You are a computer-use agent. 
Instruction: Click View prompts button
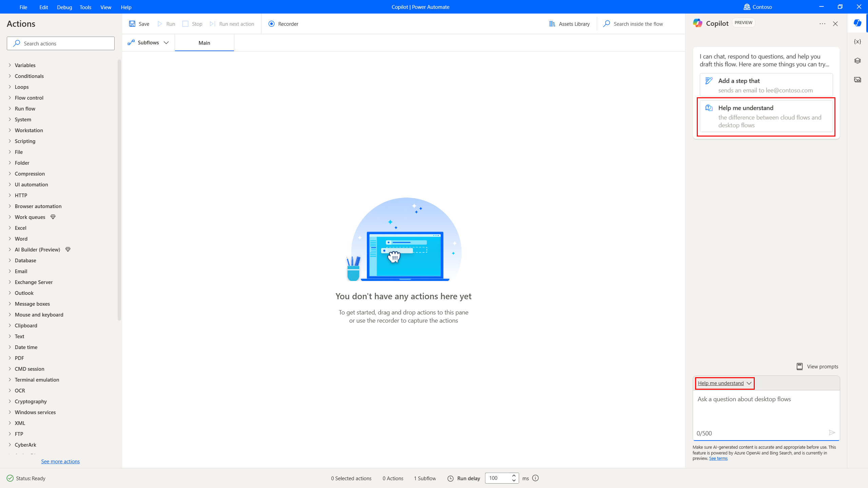click(x=817, y=366)
